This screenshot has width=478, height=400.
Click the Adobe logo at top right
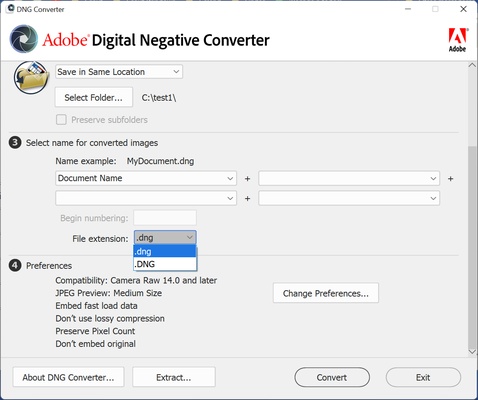tap(458, 40)
